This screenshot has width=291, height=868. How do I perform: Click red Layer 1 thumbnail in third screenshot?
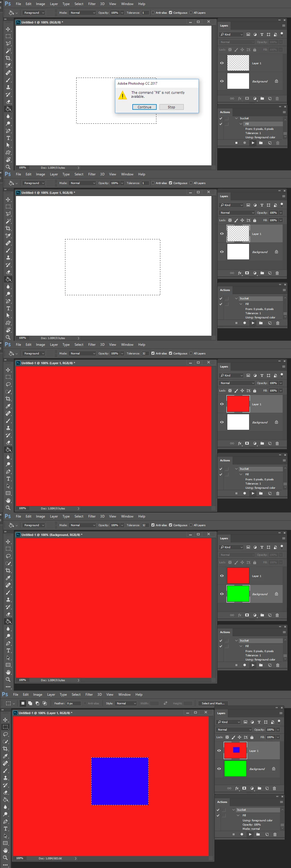[x=238, y=404]
